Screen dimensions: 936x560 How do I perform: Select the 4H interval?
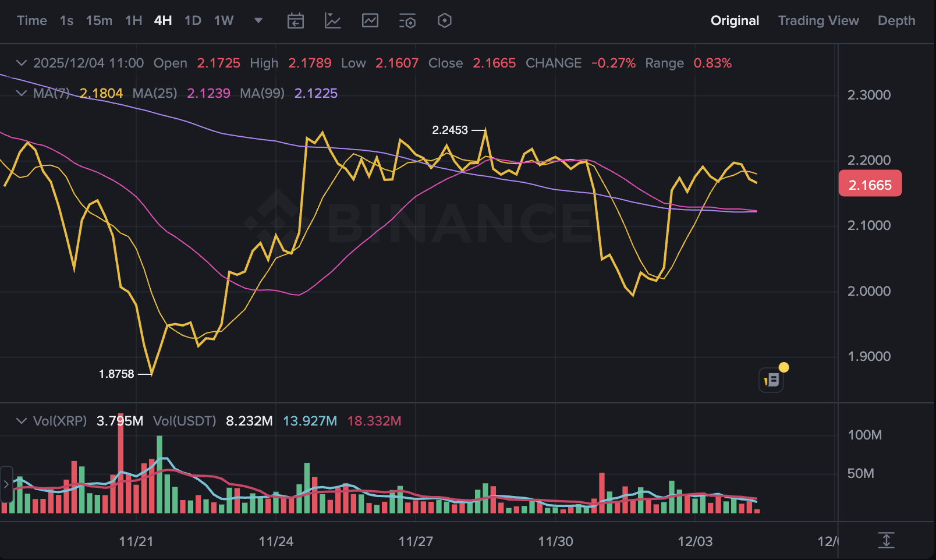[x=163, y=21]
